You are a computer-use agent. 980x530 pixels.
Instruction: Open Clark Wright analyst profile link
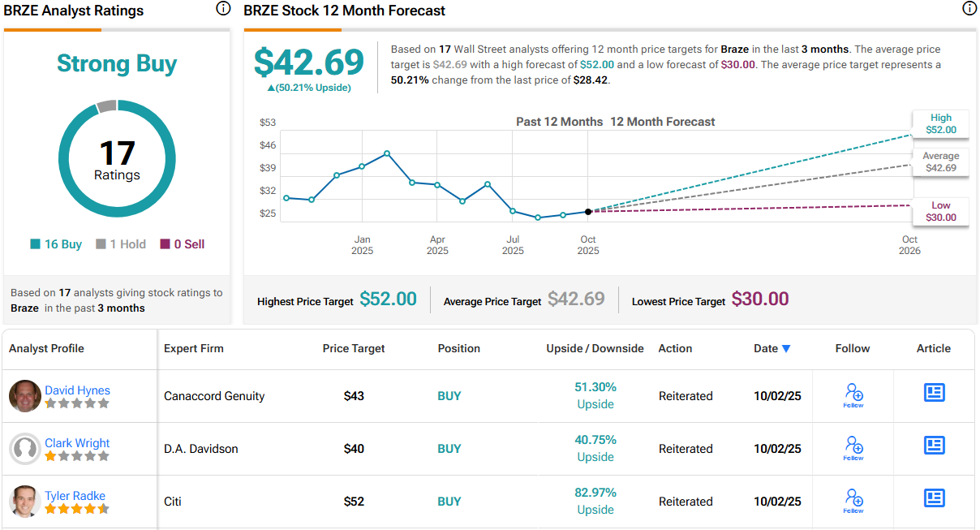point(77,443)
